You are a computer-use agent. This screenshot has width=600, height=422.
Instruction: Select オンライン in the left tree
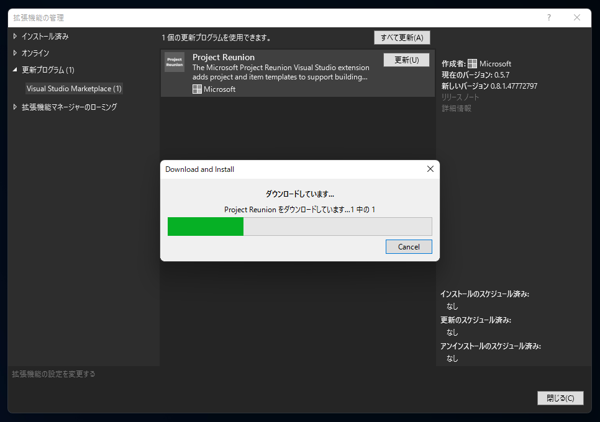(x=35, y=53)
